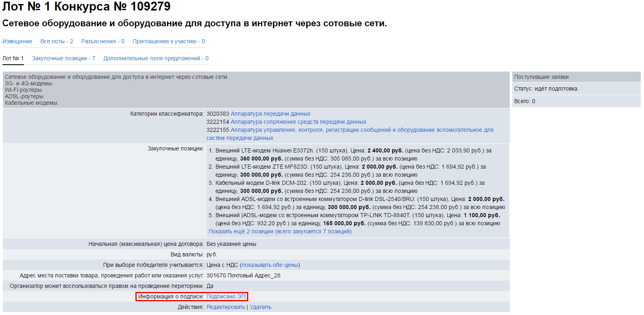Toggle показывать обе цены link
Viewport: 644px width, 315px height.
coord(270,265)
